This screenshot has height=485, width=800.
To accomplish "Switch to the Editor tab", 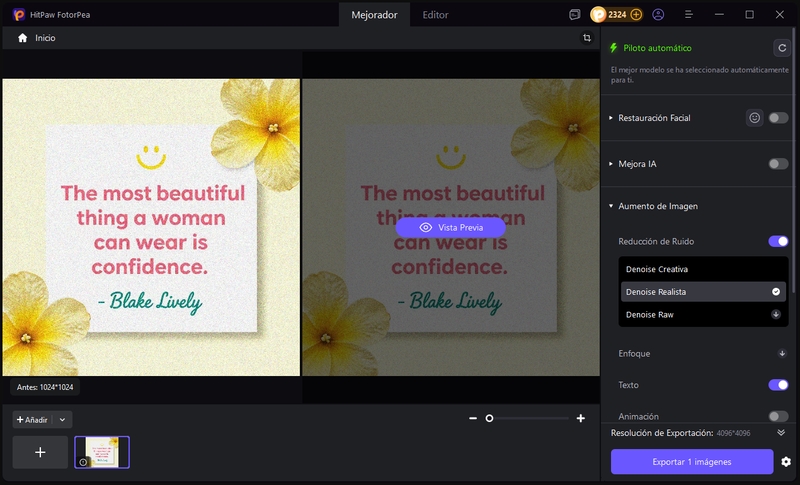I will point(435,15).
